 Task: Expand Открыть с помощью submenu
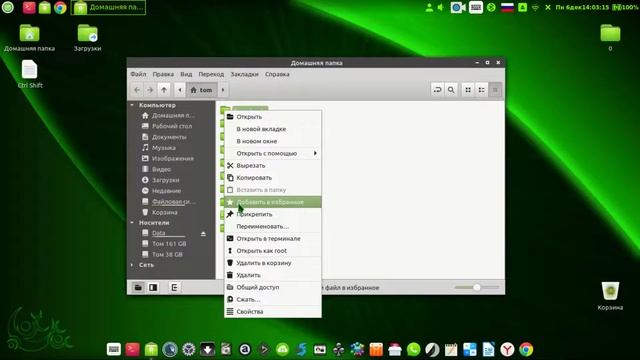click(273, 153)
